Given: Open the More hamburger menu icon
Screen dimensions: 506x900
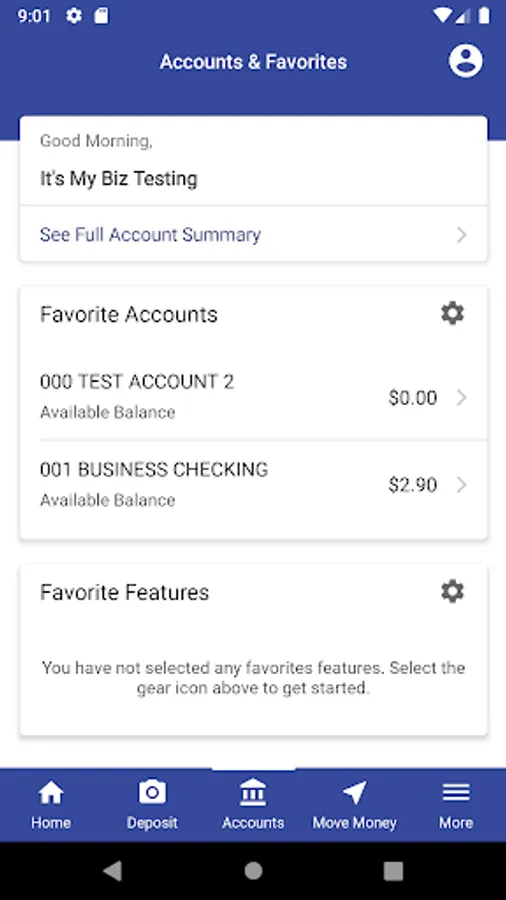Looking at the screenshot, I should tap(456, 793).
